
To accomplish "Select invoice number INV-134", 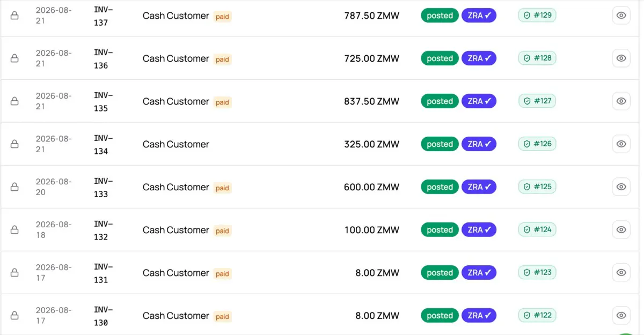I will [x=103, y=145].
